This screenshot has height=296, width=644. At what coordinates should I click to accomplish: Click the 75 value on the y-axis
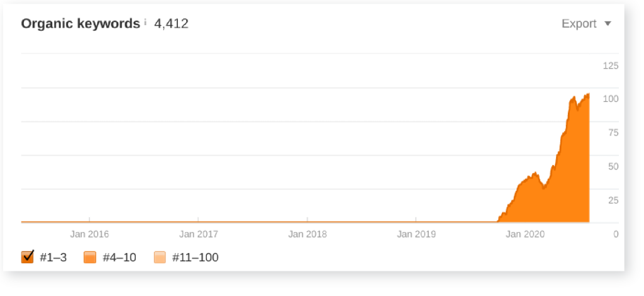tap(613, 133)
